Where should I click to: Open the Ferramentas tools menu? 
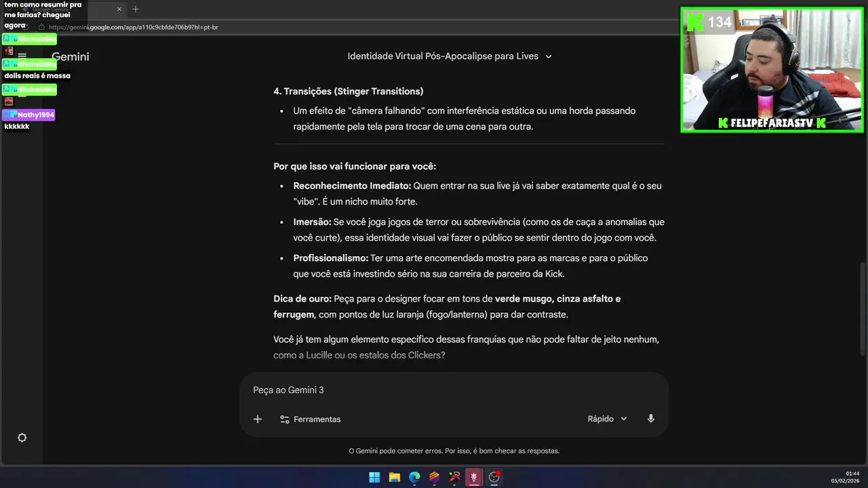click(x=311, y=420)
